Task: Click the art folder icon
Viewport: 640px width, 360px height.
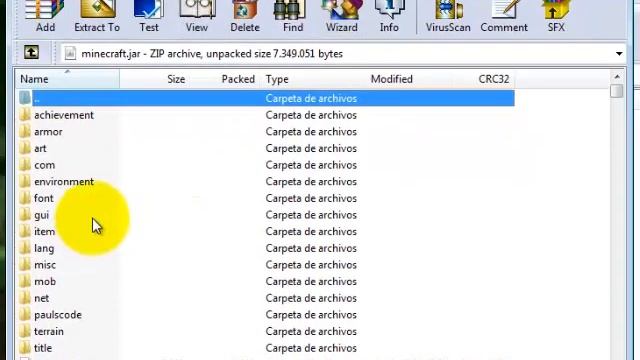Action: click(x=25, y=148)
